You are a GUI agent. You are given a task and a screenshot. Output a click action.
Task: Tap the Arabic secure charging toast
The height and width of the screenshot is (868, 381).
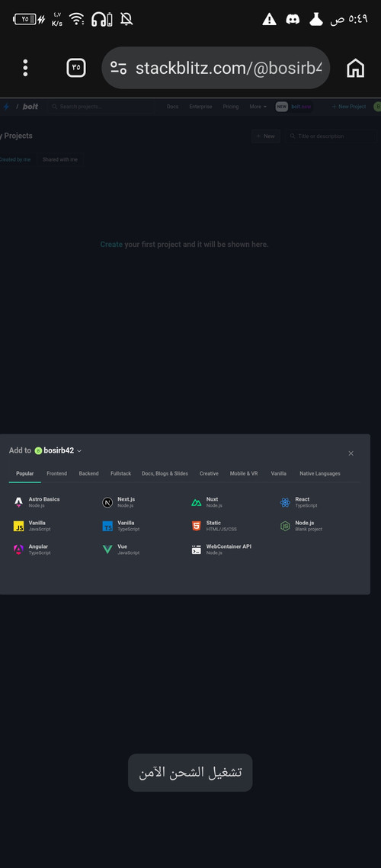[190, 772]
